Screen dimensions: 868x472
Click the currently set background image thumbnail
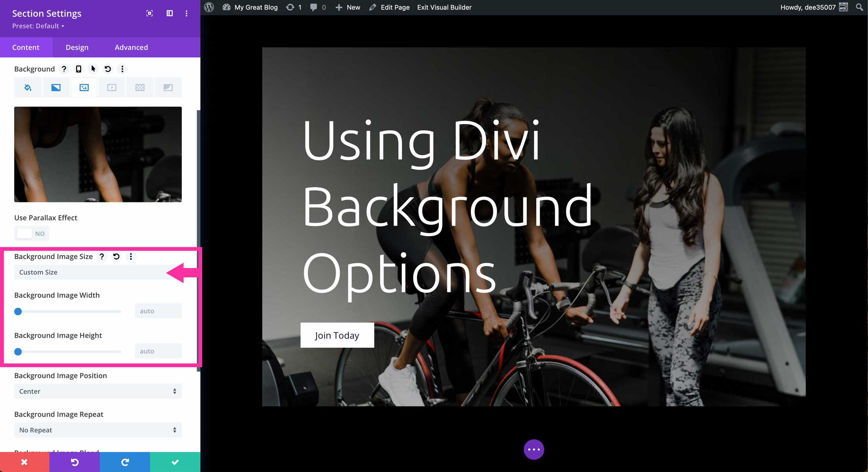97,154
